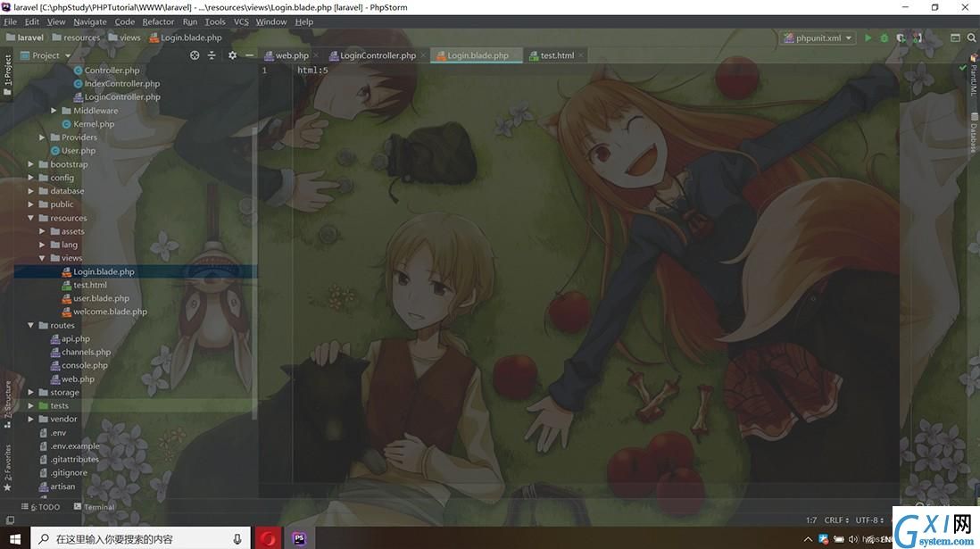Image resolution: width=980 pixels, height=549 pixels.
Task: Expand the config folder
Action: pos(30,178)
